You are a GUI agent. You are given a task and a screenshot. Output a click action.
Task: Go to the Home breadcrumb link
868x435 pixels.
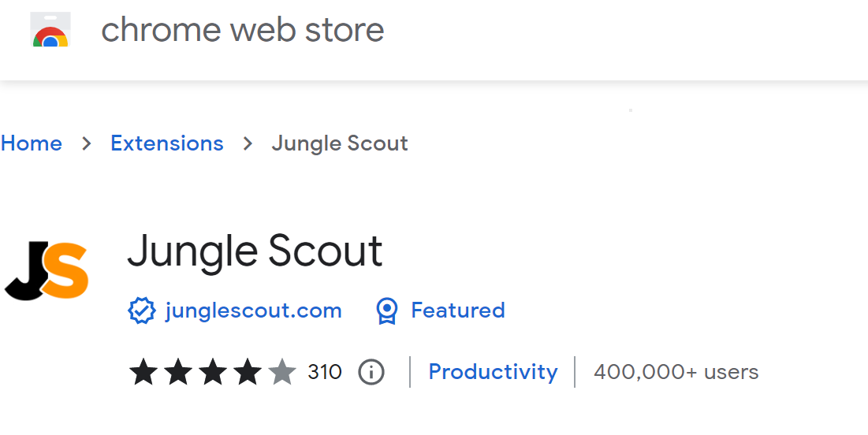(32, 143)
